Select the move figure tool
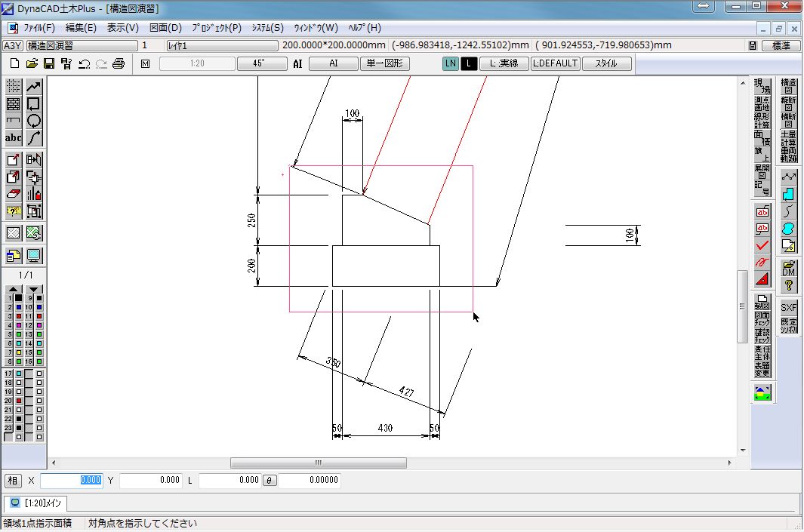The height and width of the screenshot is (532, 804). coord(14,160)
